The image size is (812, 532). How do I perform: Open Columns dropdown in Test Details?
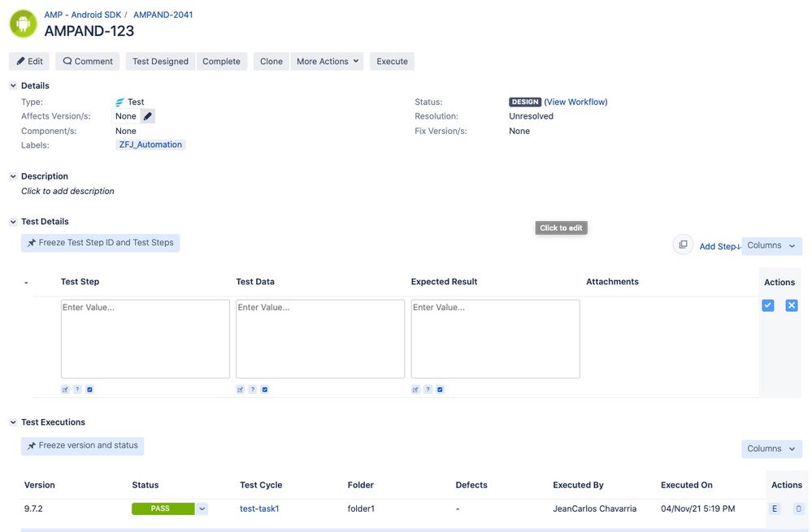tap(771, 246)
